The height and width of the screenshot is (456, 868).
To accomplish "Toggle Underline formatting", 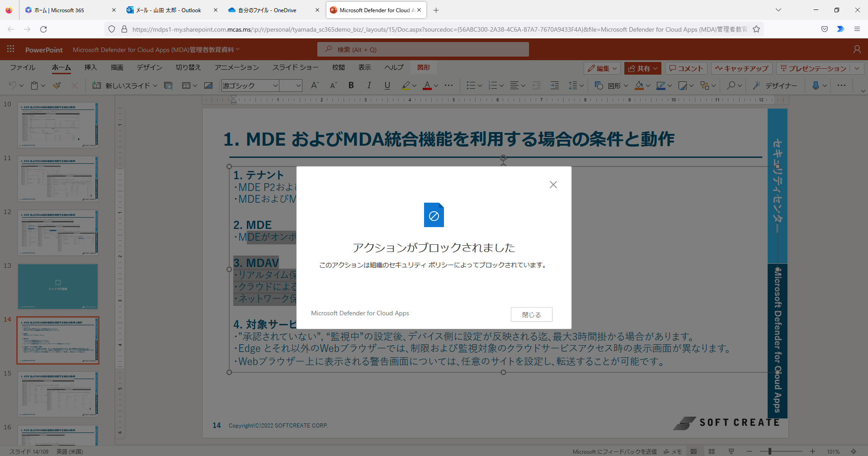I will 387,85.
